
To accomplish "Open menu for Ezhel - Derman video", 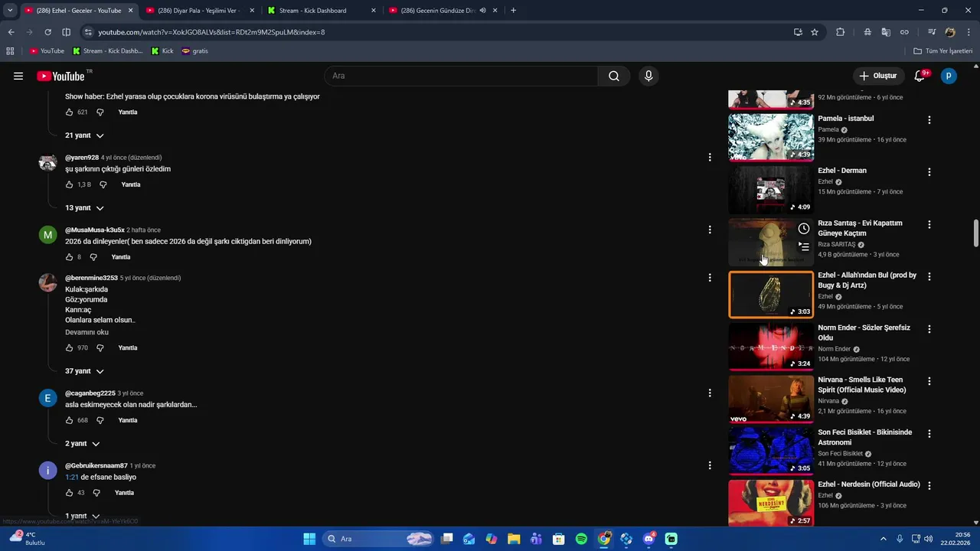I will pyautogui.click(x=929, y=172).
